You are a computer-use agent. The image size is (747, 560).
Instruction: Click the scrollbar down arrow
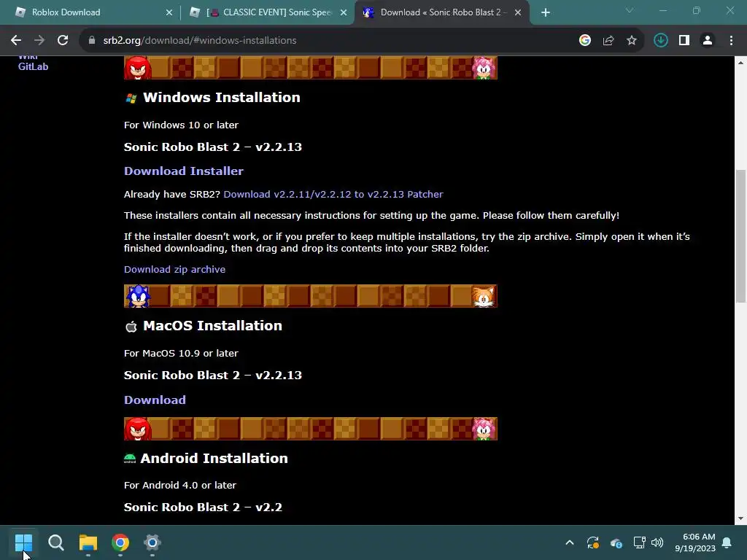[x=740, y=518]
